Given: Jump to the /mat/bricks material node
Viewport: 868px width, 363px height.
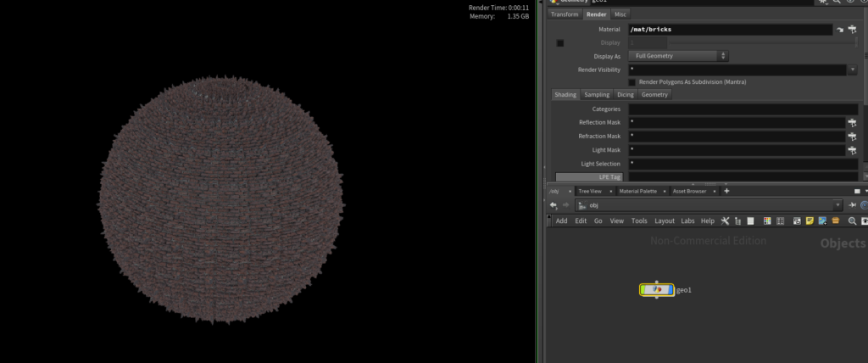Looking at the screenshot, I should point(840,30).
